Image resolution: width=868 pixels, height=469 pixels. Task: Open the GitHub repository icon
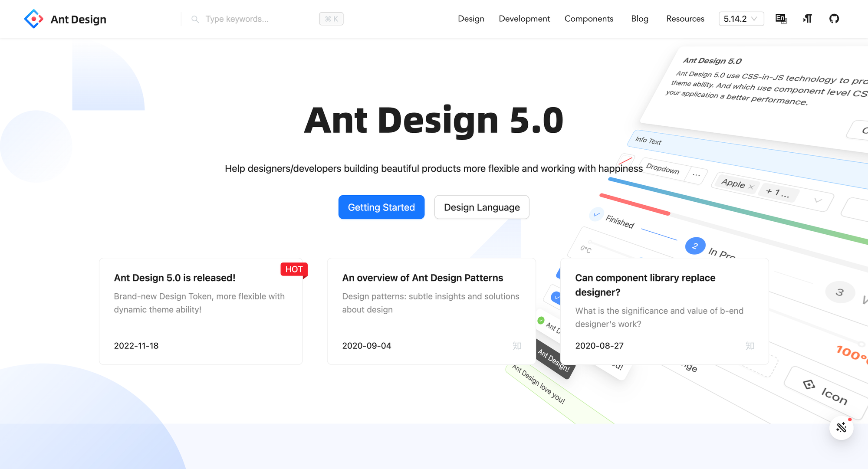(834, 19)
